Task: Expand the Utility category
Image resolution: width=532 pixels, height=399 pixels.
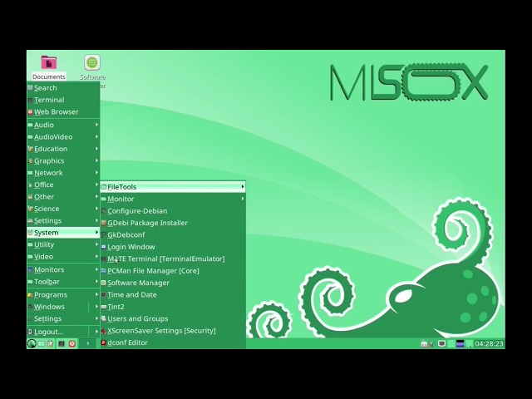Action: tap(63, 244)
